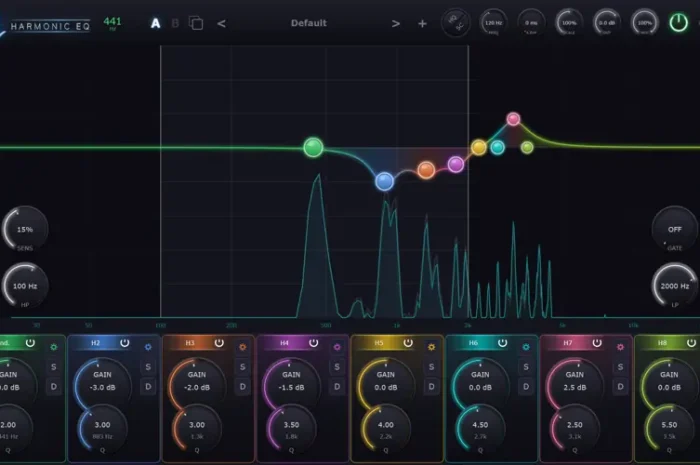Click the green 441 Hz frequency readout
700x465 pixels.
tap(112, 23)
